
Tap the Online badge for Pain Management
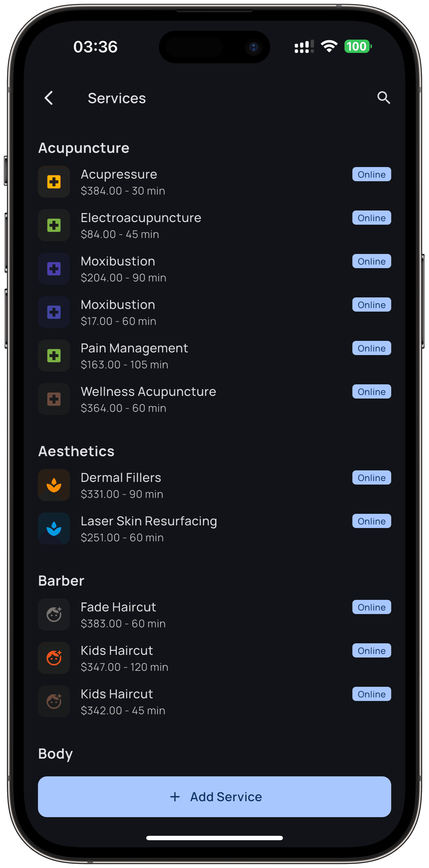371,349
